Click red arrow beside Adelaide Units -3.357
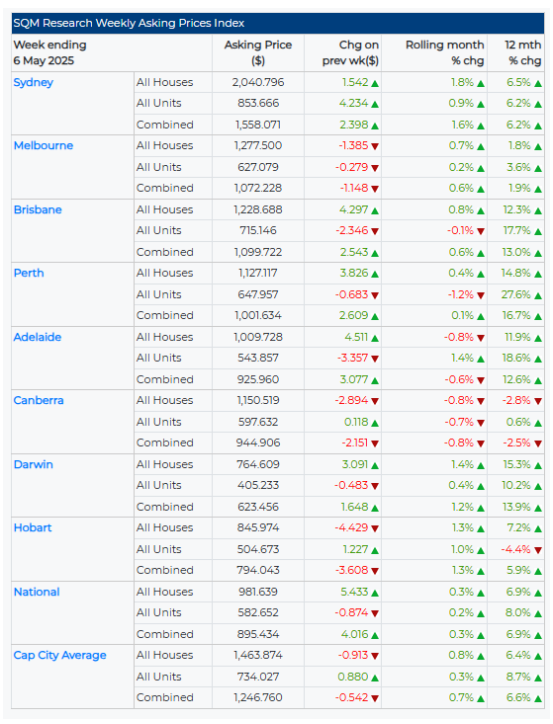 (x=375, y=359)
